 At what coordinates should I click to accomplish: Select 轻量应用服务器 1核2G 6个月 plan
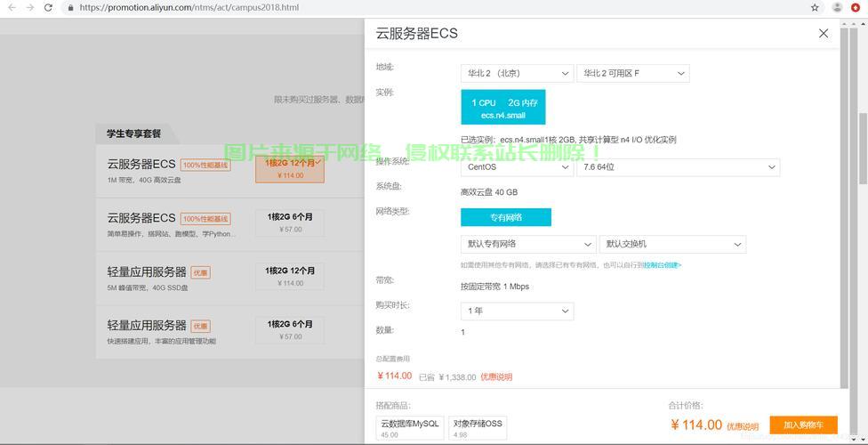click(x=290, y=329)
